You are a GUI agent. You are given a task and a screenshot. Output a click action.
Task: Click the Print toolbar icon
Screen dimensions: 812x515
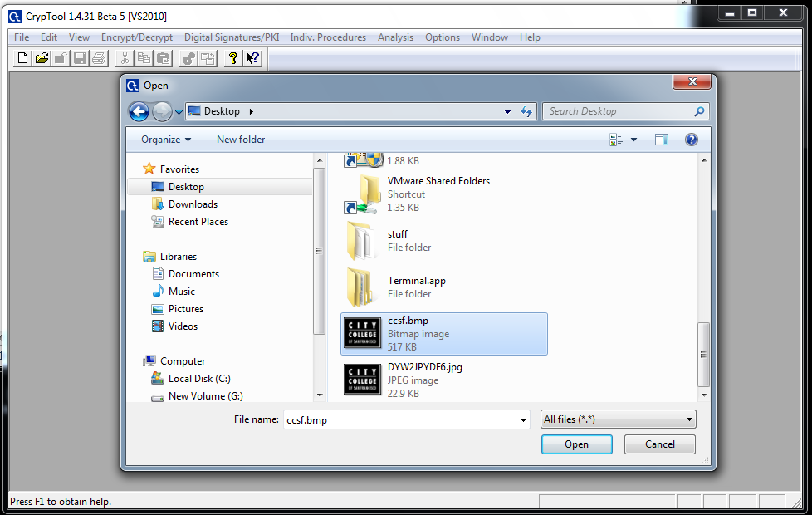[x=99, y=58]
